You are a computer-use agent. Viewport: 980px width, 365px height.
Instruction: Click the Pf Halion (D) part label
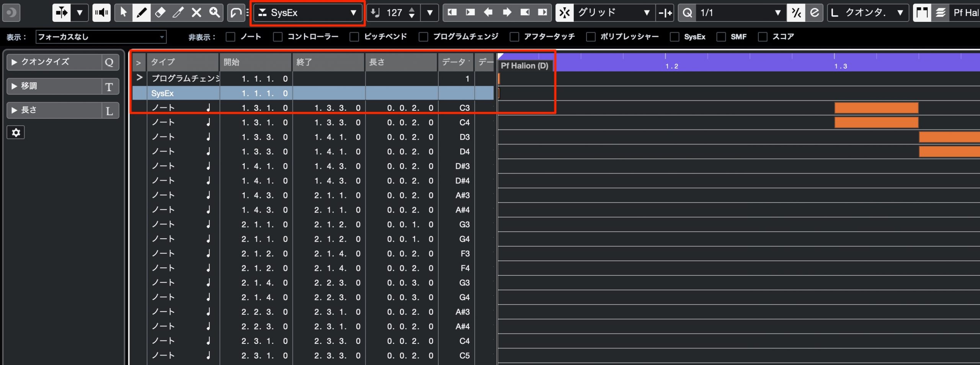click(524, 66)
